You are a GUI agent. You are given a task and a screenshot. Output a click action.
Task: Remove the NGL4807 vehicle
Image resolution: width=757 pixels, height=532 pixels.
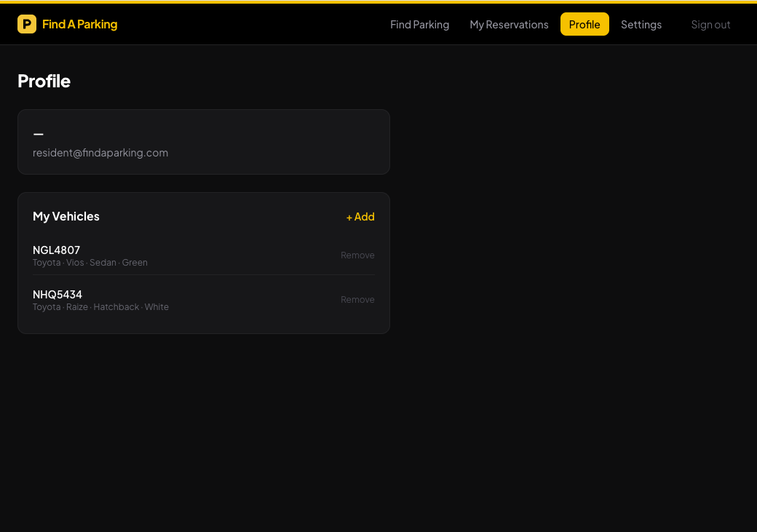(357, 255)
